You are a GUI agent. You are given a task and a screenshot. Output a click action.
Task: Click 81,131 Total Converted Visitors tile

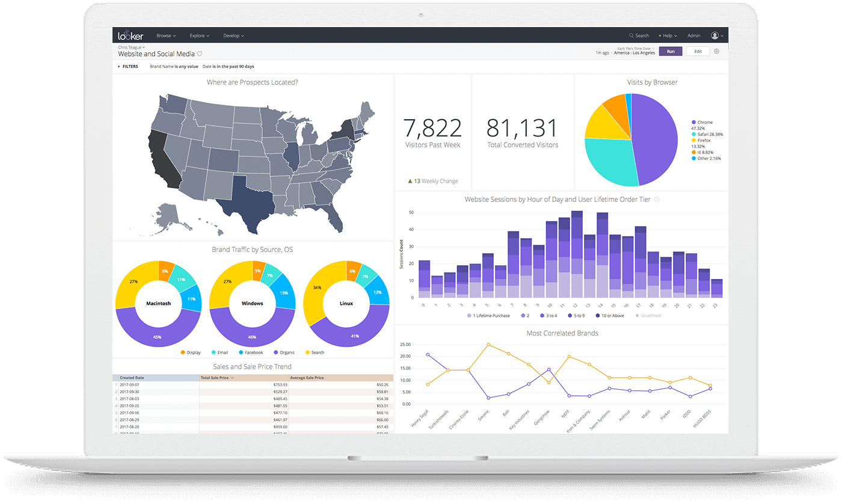pos(522,132)
